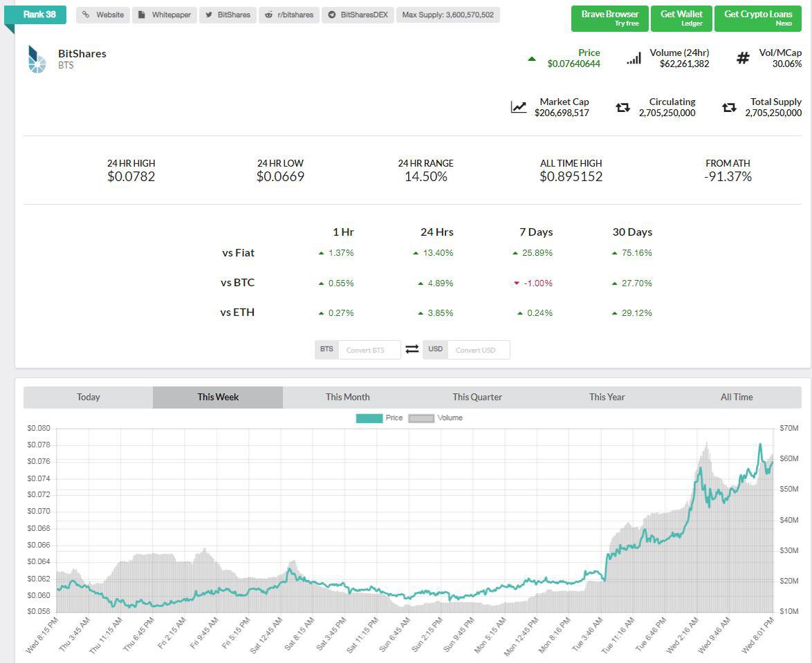Click the vs BTC row label
The image size is (812, 663).
click(x=238, y=283)
